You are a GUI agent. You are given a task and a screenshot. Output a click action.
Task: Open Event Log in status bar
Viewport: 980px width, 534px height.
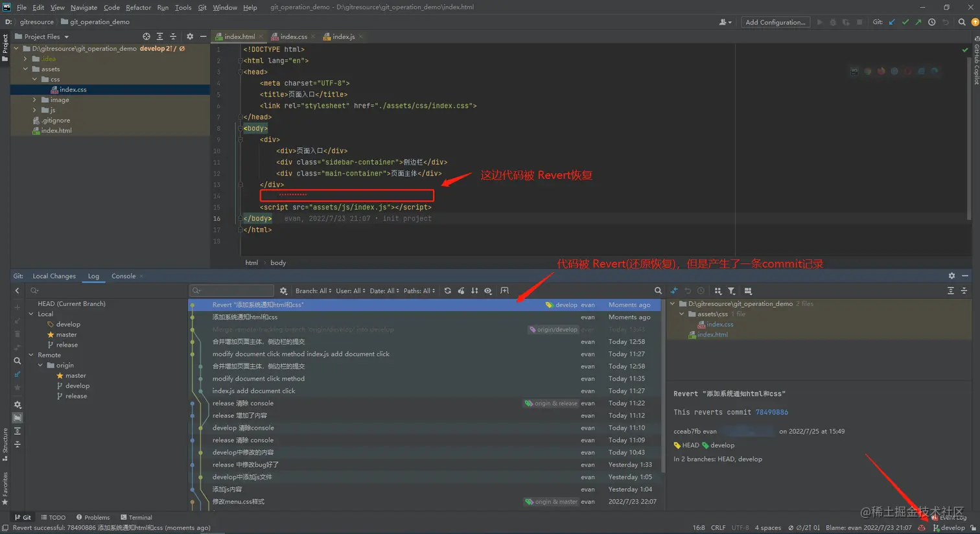click(949, 518)
